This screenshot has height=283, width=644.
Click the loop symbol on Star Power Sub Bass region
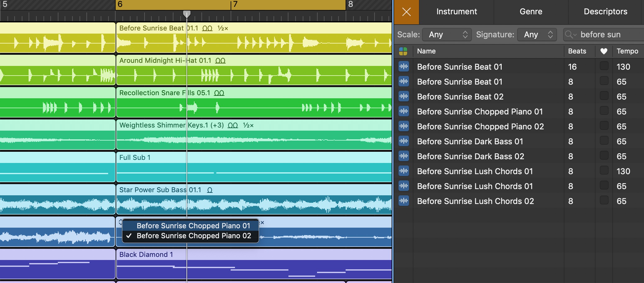point(210,190)
